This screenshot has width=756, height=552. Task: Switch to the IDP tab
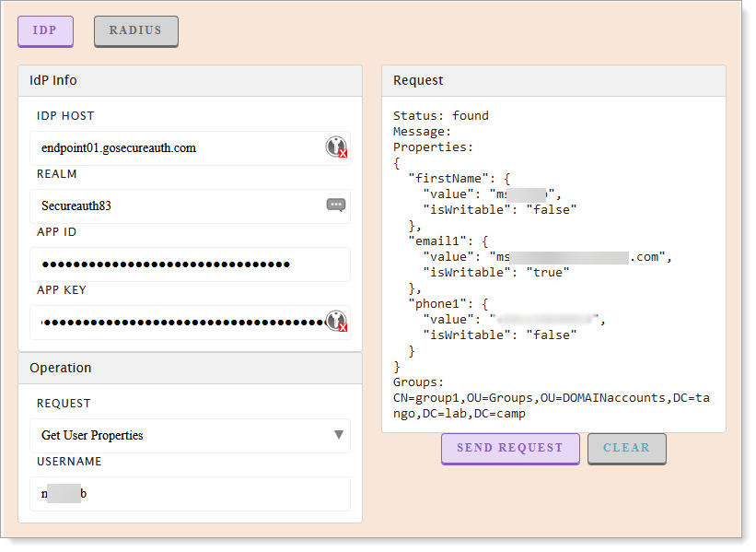tap(45, 30)
